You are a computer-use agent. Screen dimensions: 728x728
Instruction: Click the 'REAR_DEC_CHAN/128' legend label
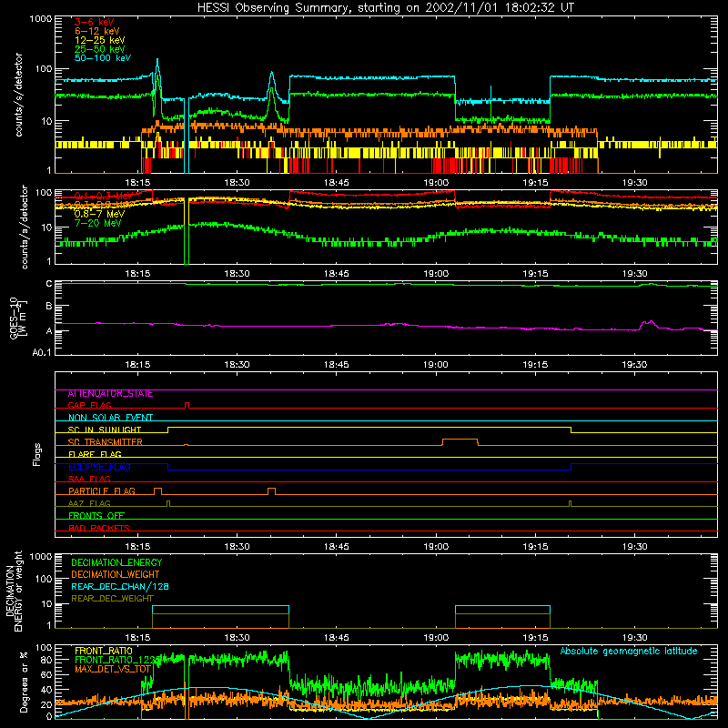[x=120, y=587]
